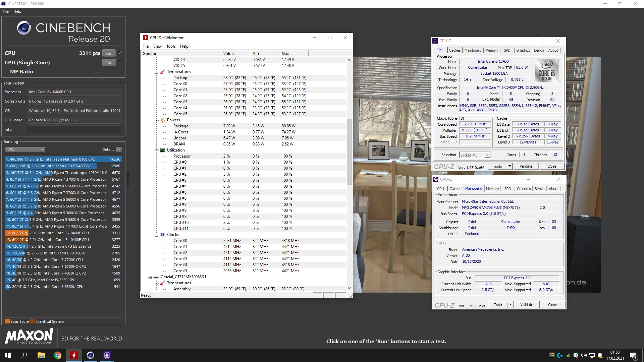The height and width of the screenshot is (362, 644).
Task: Switch to SPD tab in lower CPU-Z window
Action: (508, 189)
